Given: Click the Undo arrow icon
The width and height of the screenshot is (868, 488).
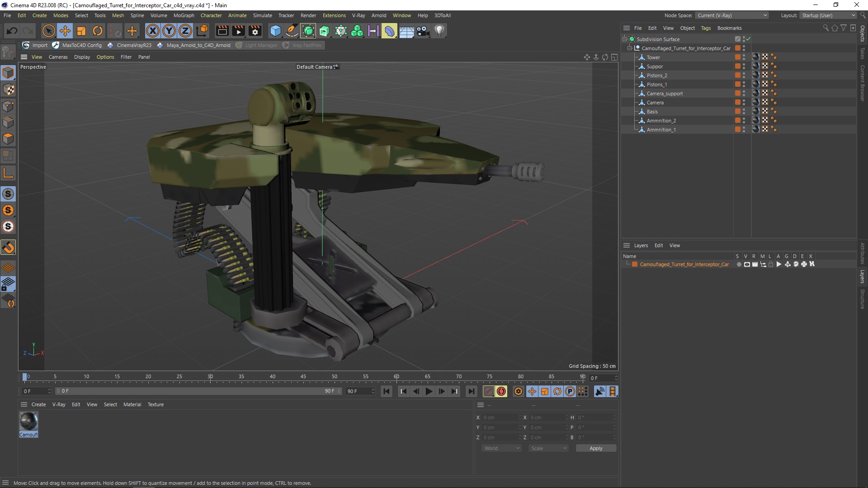Looking at the screenshot, I should click(x=12, y=31).
